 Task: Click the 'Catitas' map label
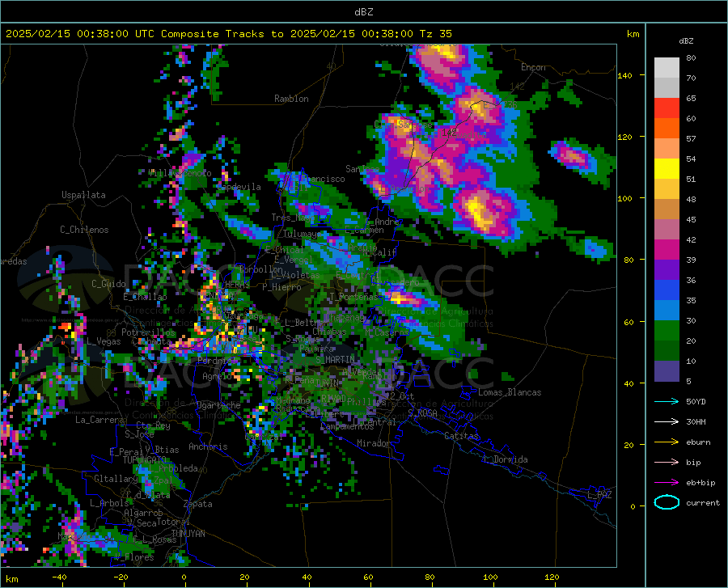pos(461,436)
